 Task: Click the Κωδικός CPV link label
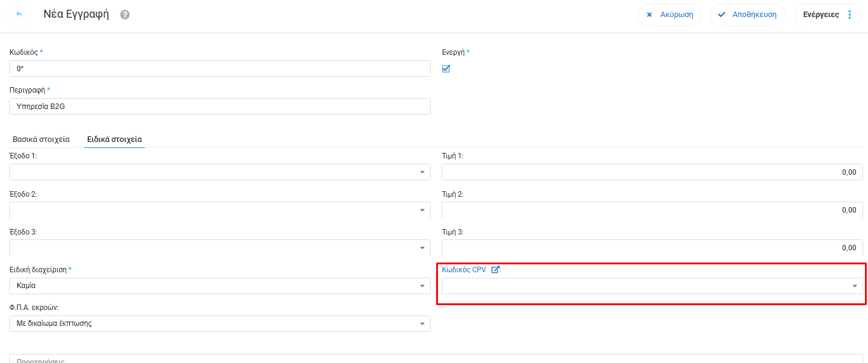[x=464, y=270]
